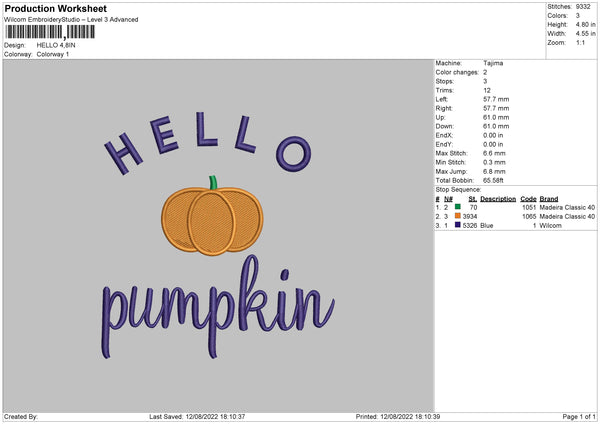Screen dimensions: 600x424
Task: Click the green pumpkin stem
Action: (x=212, y=183)
